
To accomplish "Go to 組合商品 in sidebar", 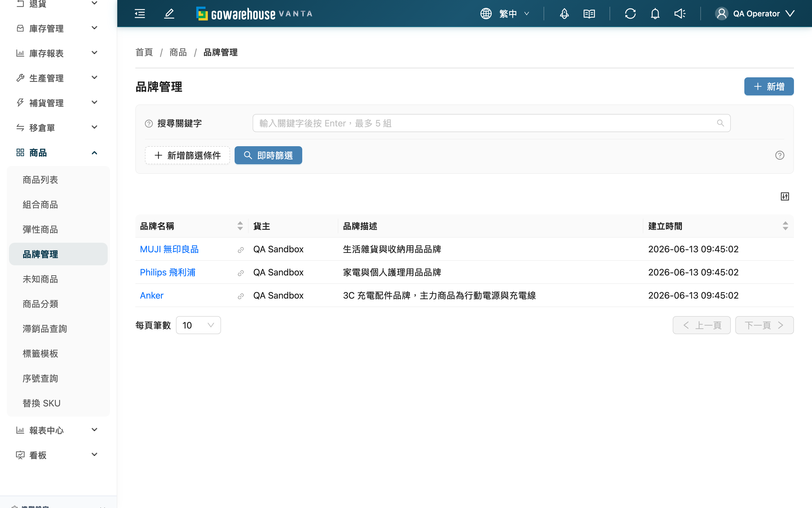I will (x=58, y=205).
